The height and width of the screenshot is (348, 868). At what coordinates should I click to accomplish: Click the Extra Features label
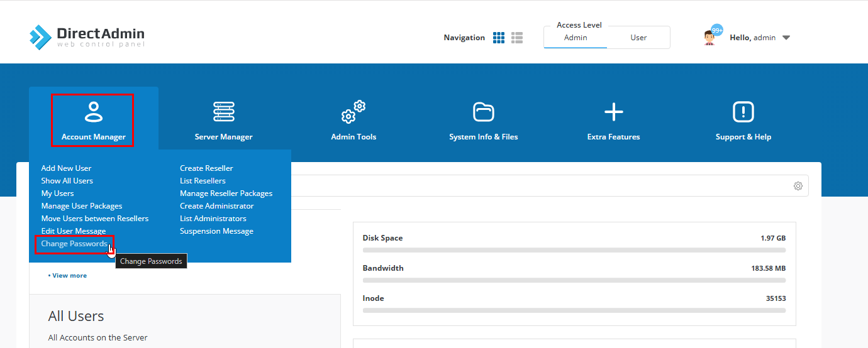point(613,137)
